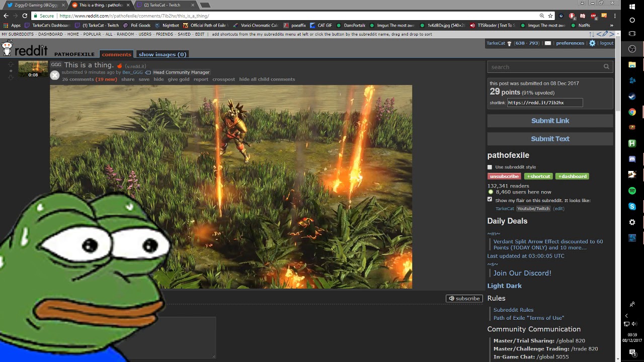Close the expanded video with the X icon
The width and height of the screenshot is (644, 362).
tap(55, 75)
